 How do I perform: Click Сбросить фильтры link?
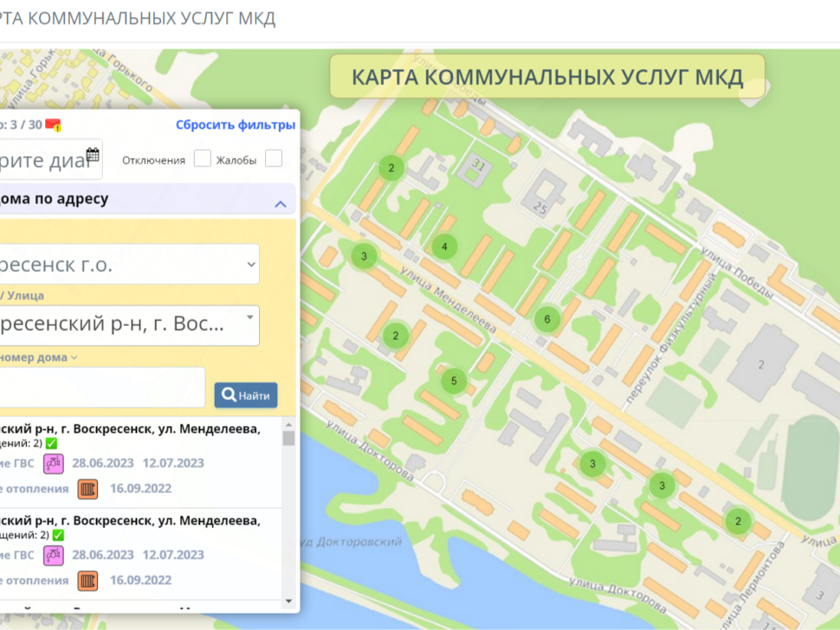pyautogui.click(x=236, y=125)
